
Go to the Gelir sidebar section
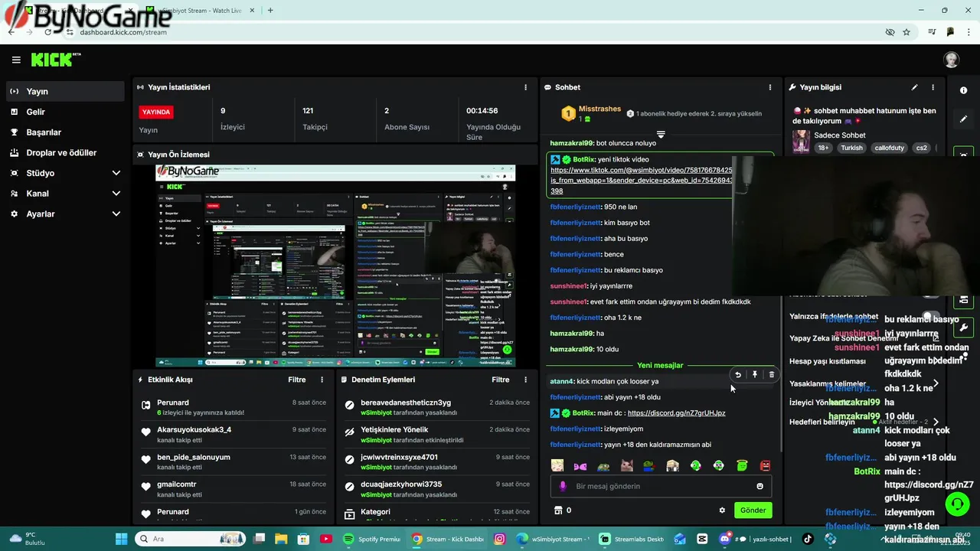point(65,112)
